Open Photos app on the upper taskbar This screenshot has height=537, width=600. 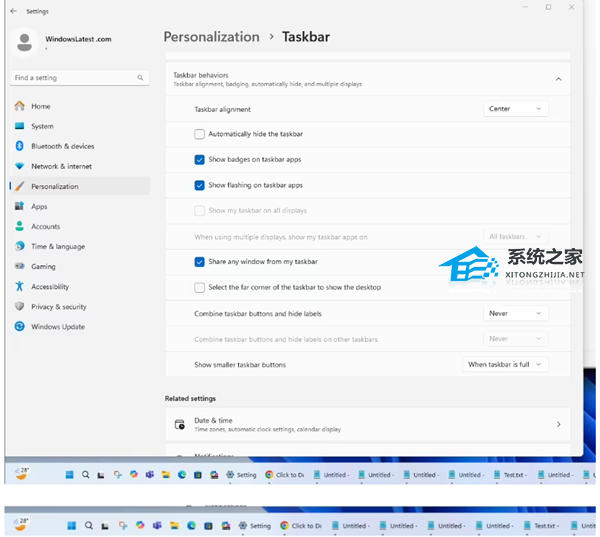tap(214, 475)
